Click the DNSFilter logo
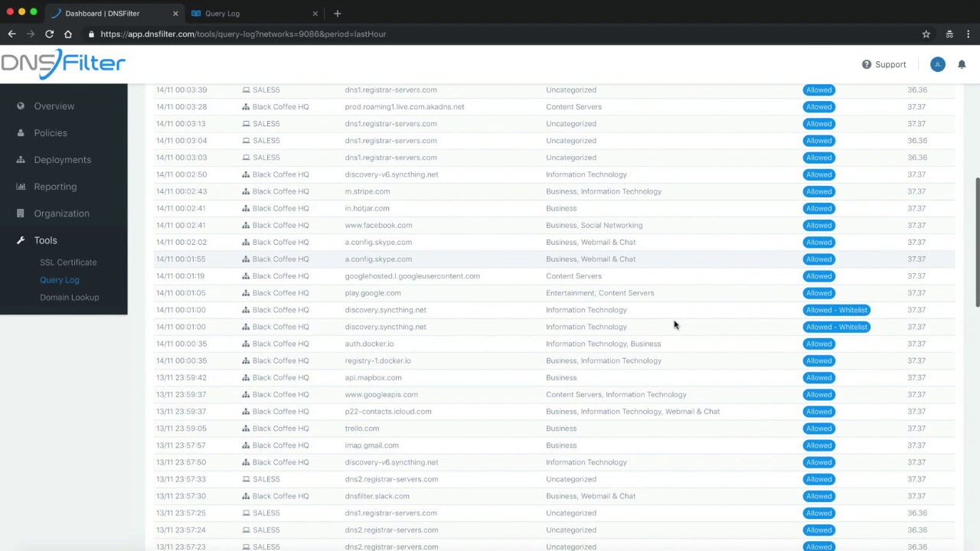 (x=63, y=64)
